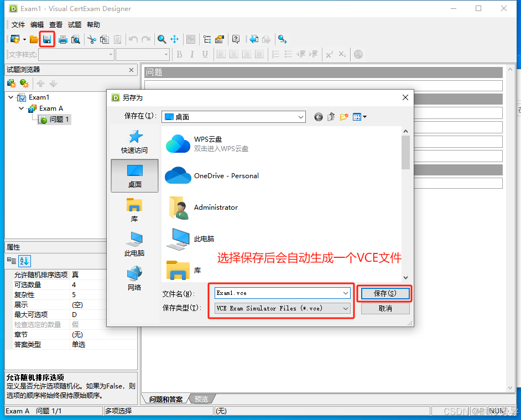Select the 复杂性 property row
The width and height of the screenshot is (521, 420).
tap(71, 294)
